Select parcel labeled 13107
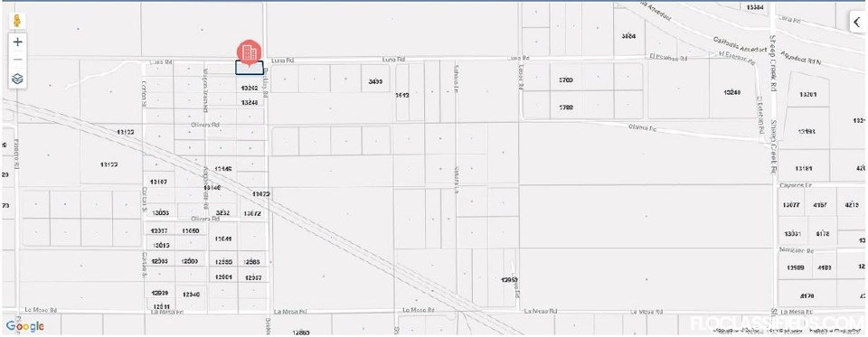This screenshot has width=868, height=337. [158, 182]
